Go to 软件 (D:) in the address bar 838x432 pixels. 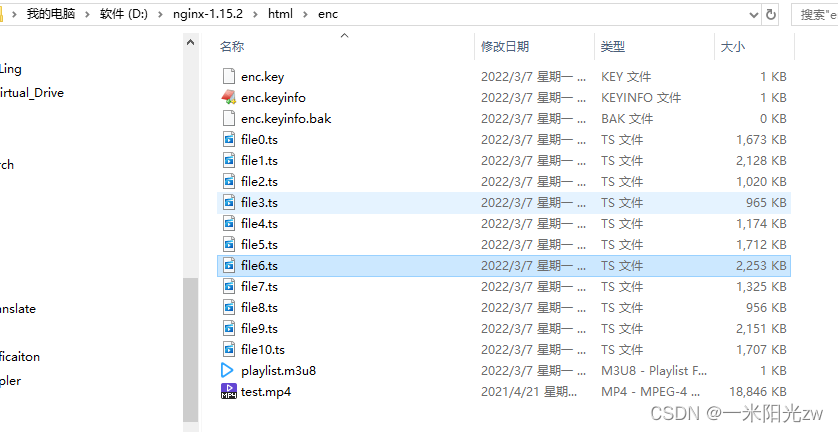click(123, 14)
